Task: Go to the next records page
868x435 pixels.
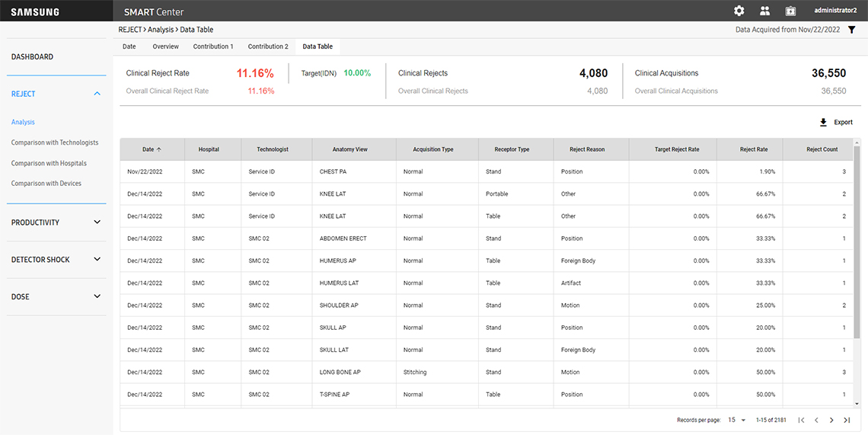Action: (x=831, y=420)
